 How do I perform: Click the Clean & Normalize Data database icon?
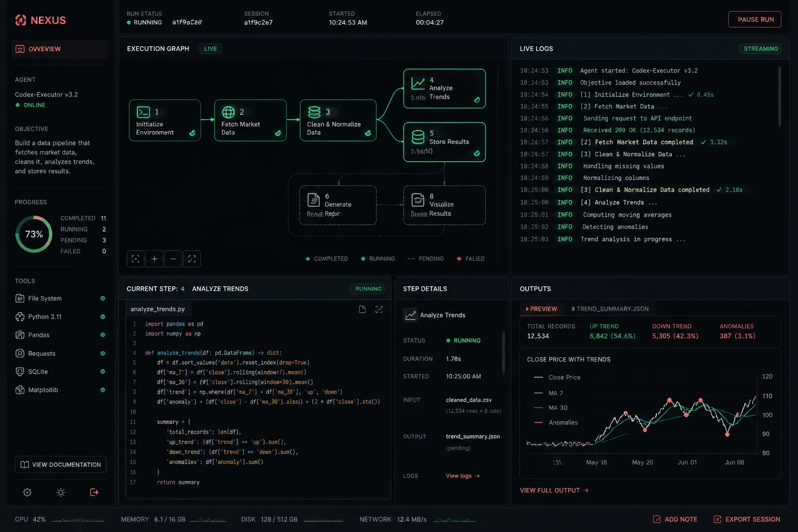pos(314,112)
